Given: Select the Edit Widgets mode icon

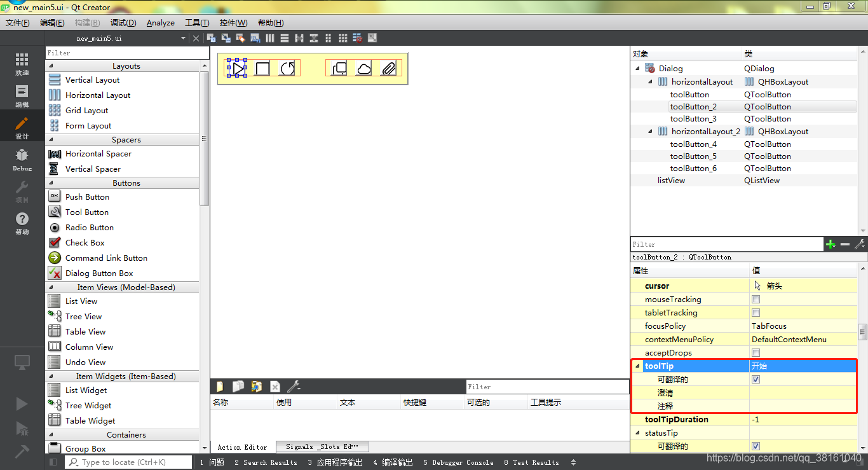Looking at the screenshot, I should (211, 38).
